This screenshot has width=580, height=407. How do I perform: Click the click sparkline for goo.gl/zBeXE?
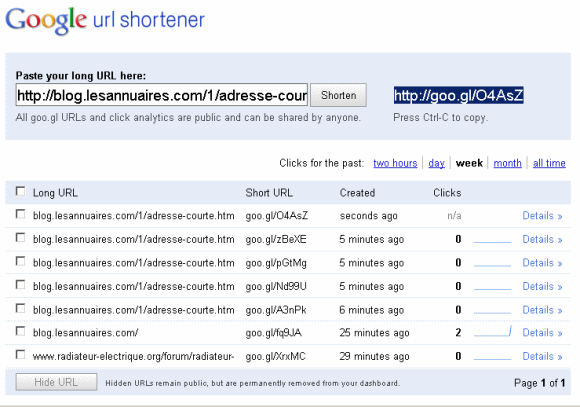click(492, 242)
